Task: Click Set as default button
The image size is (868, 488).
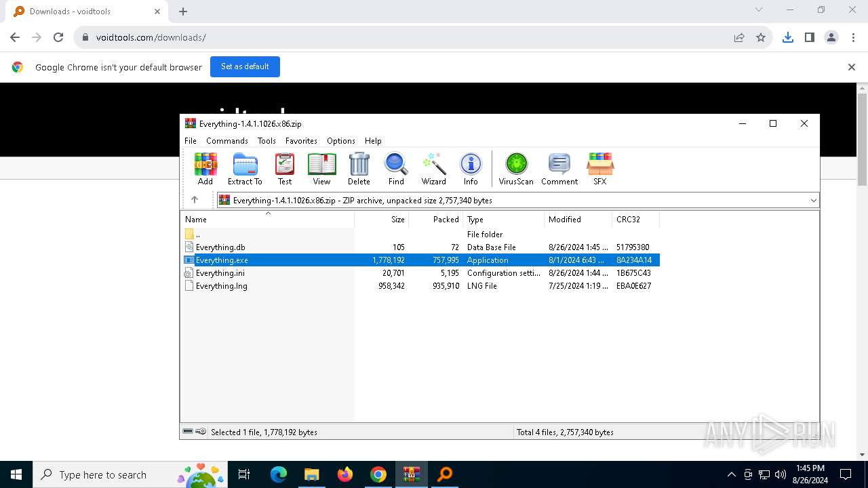Action: pos(245,66)
